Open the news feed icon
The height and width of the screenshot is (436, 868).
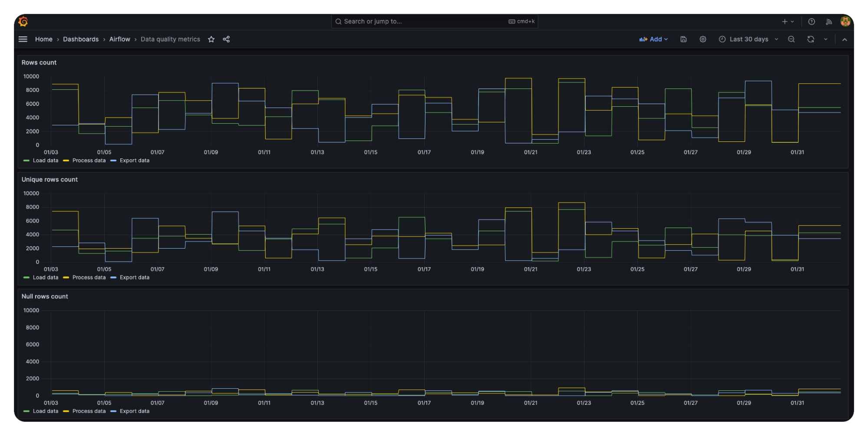tap(828, 21)
